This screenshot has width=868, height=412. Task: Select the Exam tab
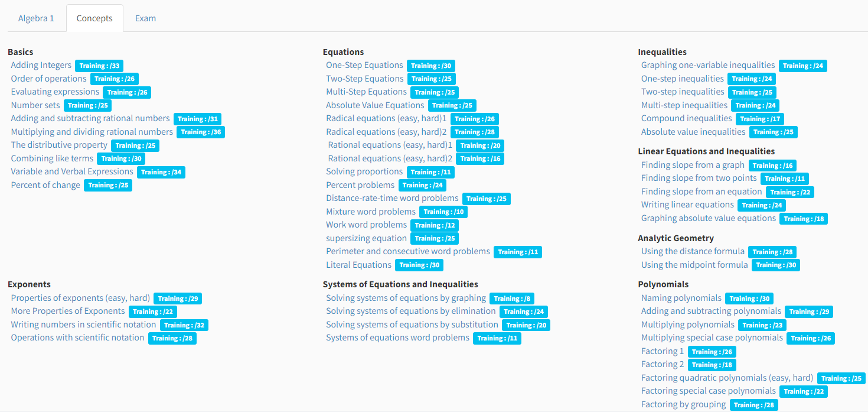point(145,18)
